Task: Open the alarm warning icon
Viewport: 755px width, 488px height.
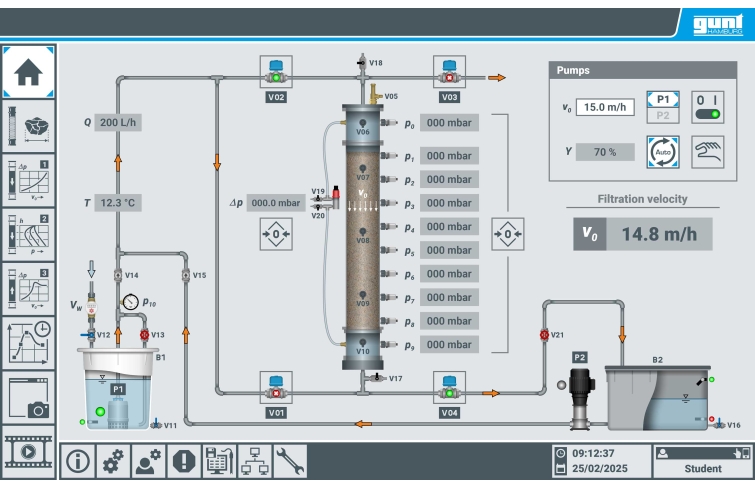Action: click(185, 461)
